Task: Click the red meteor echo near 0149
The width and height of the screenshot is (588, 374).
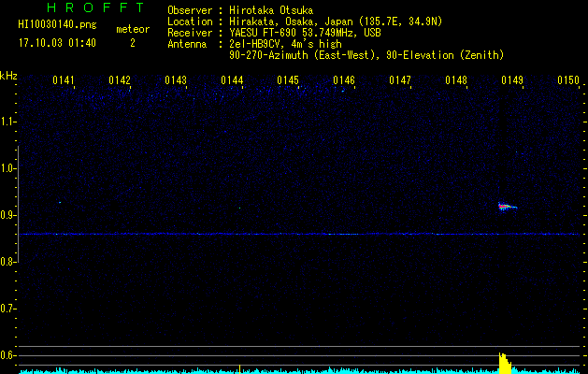Action: click(x=507, y=207)
